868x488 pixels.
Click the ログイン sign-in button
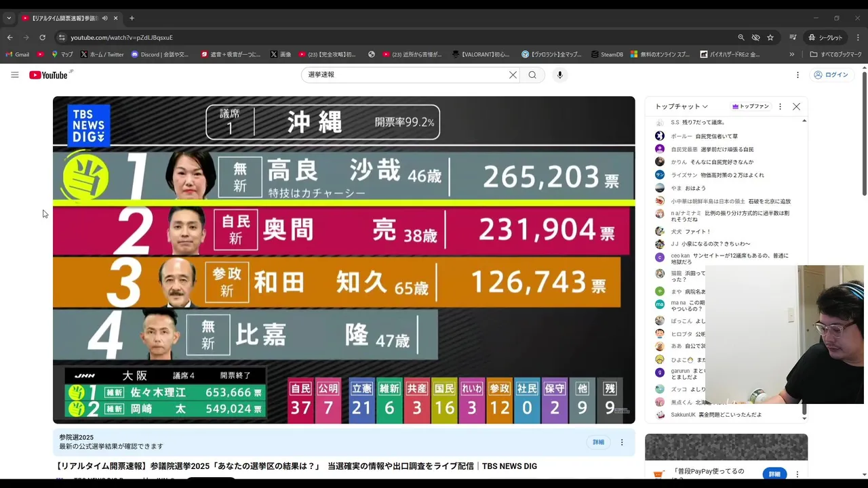pyautogui.click(x=831, y=75)
